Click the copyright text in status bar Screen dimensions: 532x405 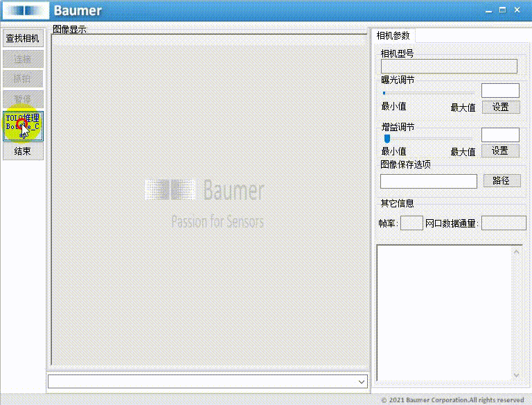(452, 400)
